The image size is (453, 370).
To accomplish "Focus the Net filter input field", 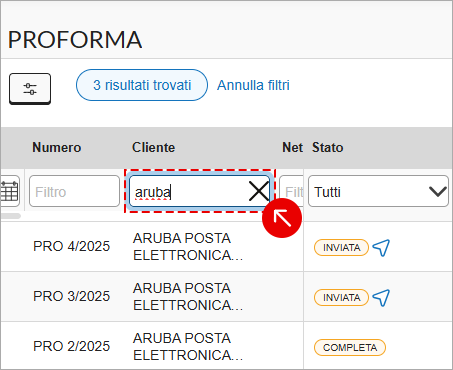I will [291, 191].
